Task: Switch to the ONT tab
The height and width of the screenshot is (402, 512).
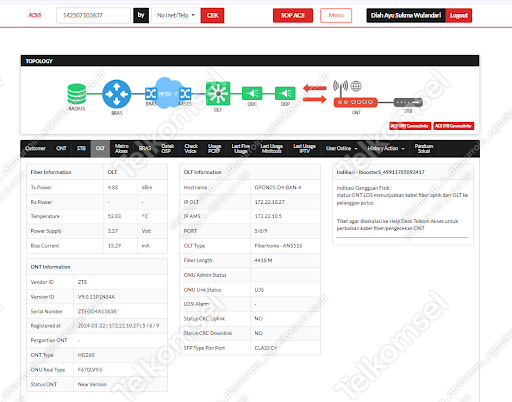Action: coord(61,148)
